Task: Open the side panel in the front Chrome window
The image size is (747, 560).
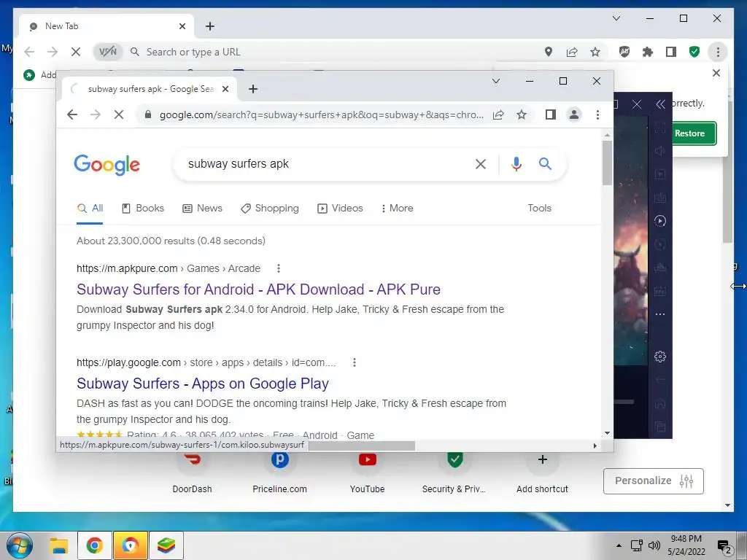Action: (551, 114)
